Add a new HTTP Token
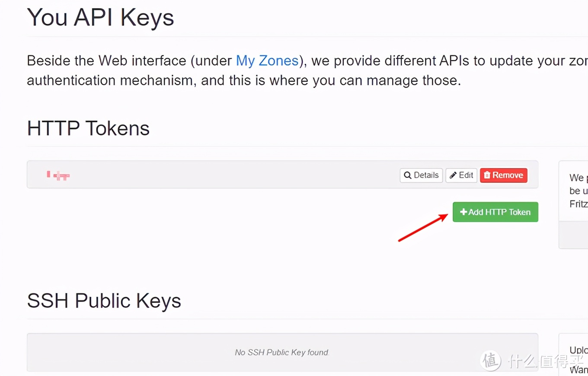 tap(495, 212)
